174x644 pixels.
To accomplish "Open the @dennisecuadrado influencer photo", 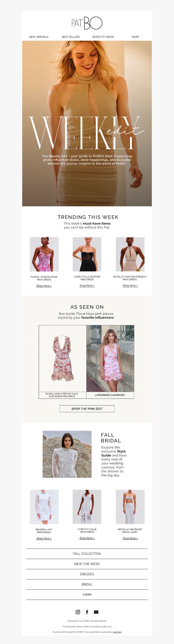I will [x=110, y=358].
